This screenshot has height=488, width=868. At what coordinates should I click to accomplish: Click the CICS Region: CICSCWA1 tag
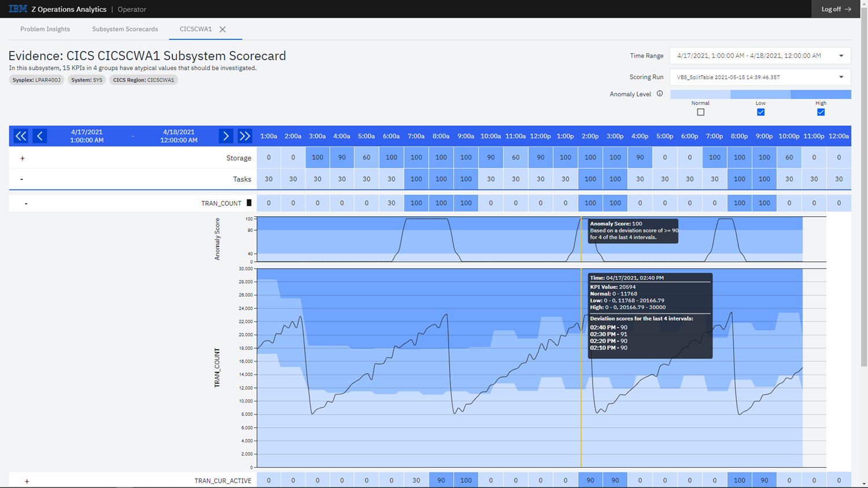point(144,80)
